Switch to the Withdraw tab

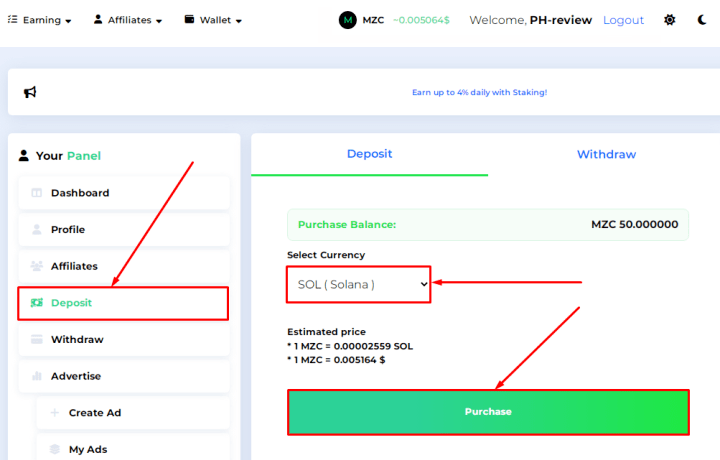(x=606, y=154)
